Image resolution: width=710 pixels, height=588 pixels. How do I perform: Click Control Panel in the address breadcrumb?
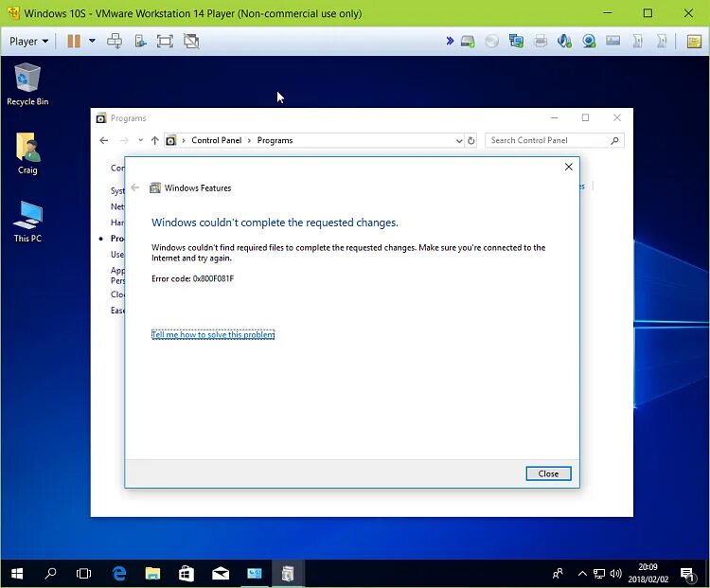[217, 140]
